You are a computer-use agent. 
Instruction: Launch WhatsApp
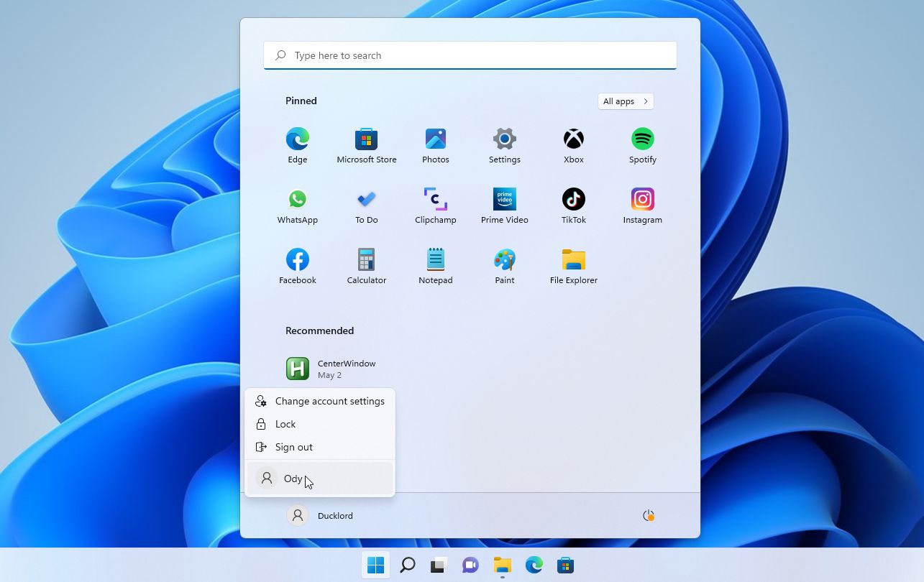(x=298, y=206)
